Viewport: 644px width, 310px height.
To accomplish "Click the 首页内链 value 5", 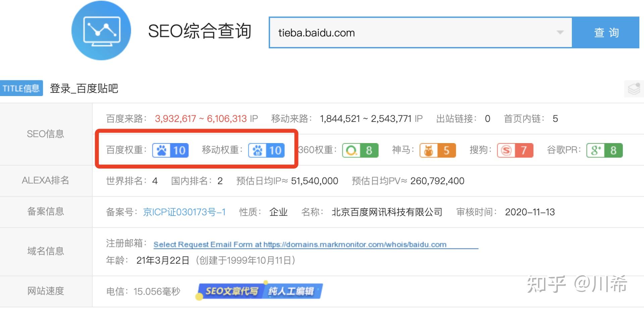I will click(x=555, y=119).
